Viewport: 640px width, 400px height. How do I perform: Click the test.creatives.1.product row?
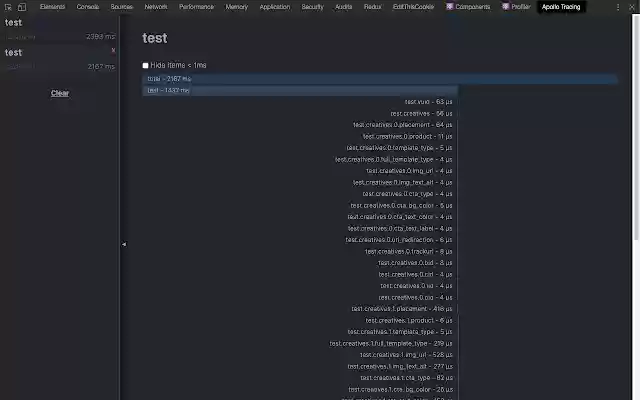(409, 320)
